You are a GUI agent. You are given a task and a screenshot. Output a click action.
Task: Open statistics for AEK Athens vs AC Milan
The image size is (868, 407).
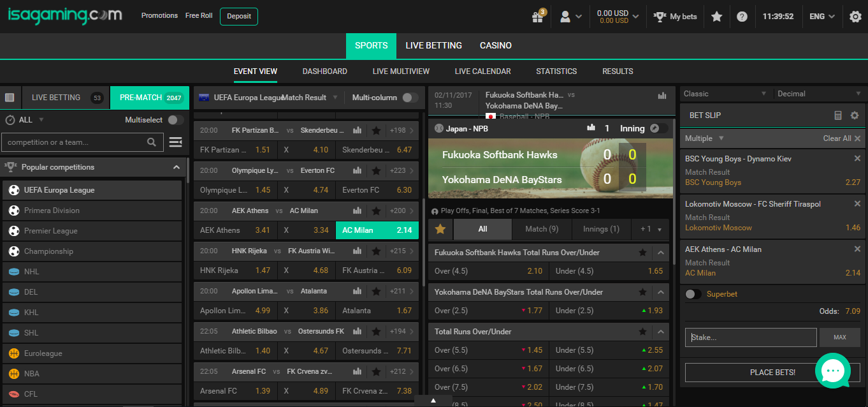coord(358,211)
